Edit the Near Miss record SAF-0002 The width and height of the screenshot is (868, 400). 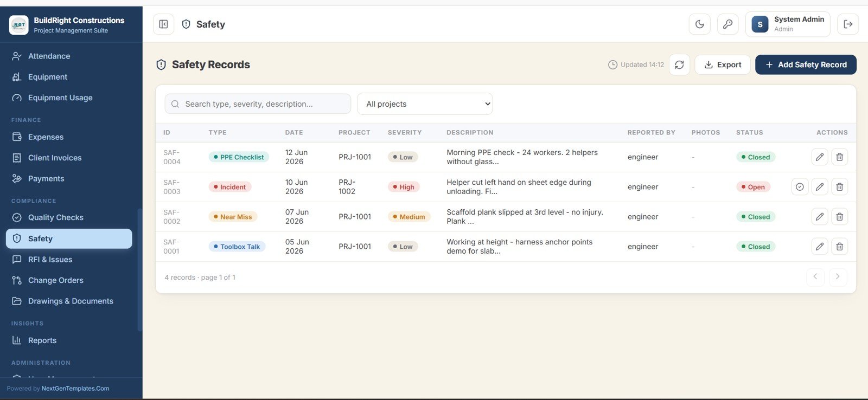(820, 217)
